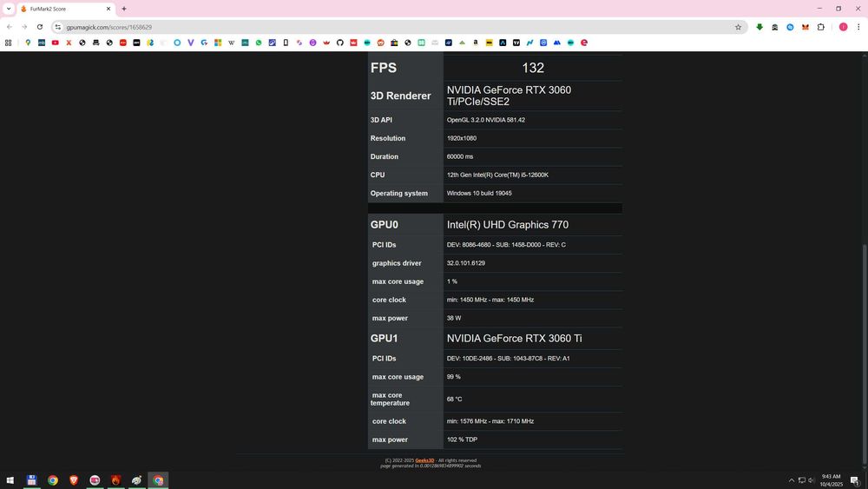The width and height of the screenshot is (868, 489).
Task: Select the GPU1 PCI IDs DEV: 10DE-2486 value
Action: [x=508, y=359]
